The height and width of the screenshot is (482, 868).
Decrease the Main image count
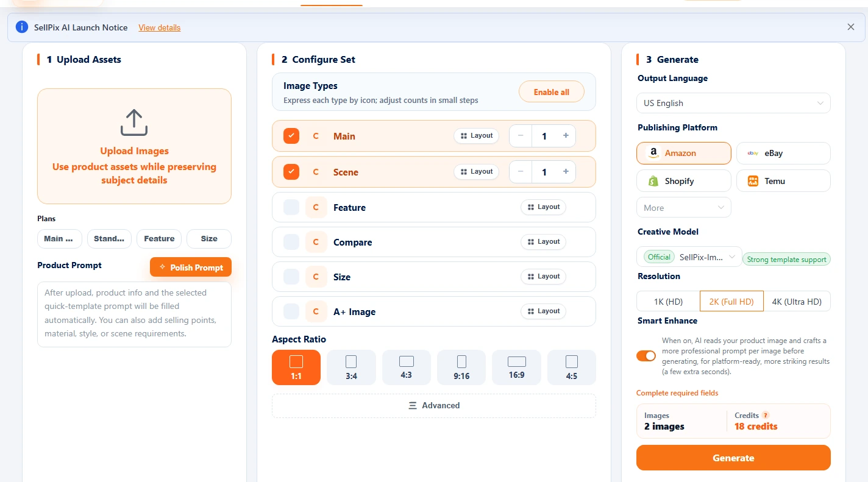coord(521,136)
